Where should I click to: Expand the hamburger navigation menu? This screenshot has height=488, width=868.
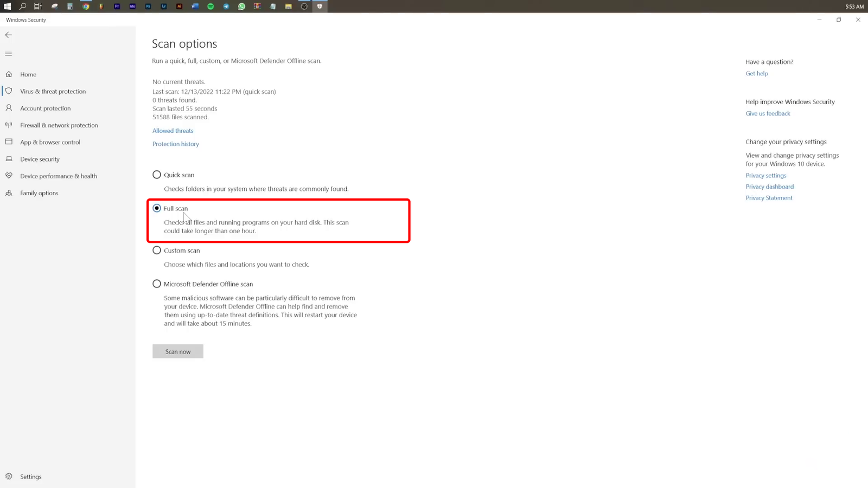(x=9, y=54)
